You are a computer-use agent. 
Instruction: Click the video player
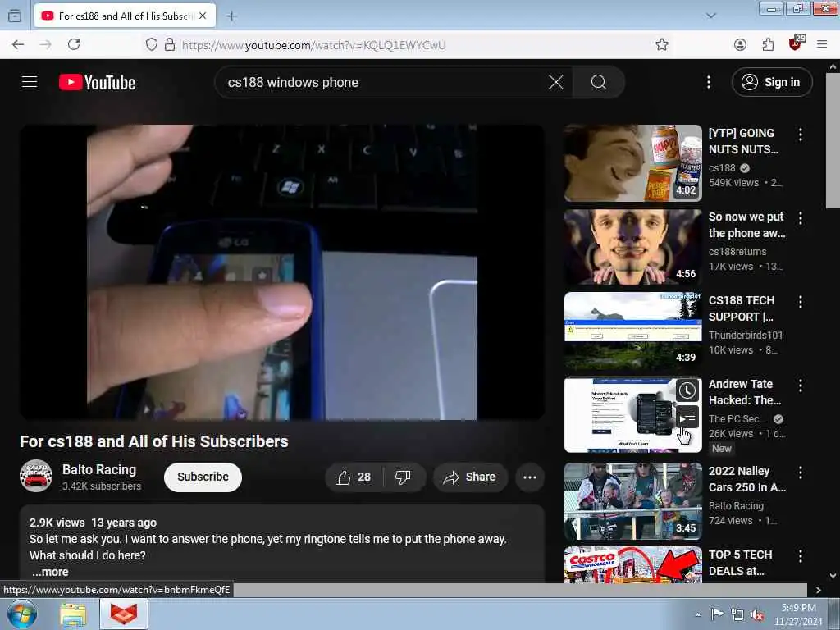[282, 272]
